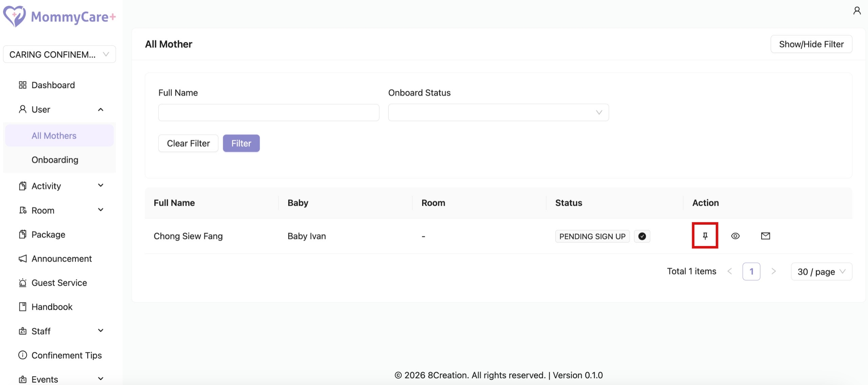Click the envelope mail icon in the row

tap(765, 236)
